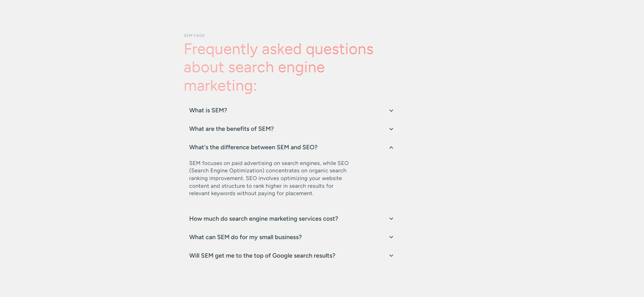Click the '(Search Engine Optimization)' answer text
Viewport: 644px width, 297px height.
(x=227, y=171)
